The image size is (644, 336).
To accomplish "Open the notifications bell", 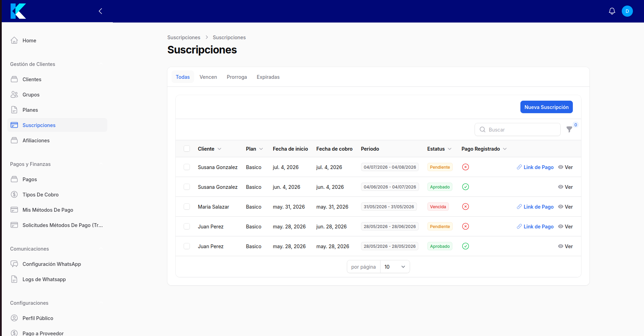I will tap(612, 11).
